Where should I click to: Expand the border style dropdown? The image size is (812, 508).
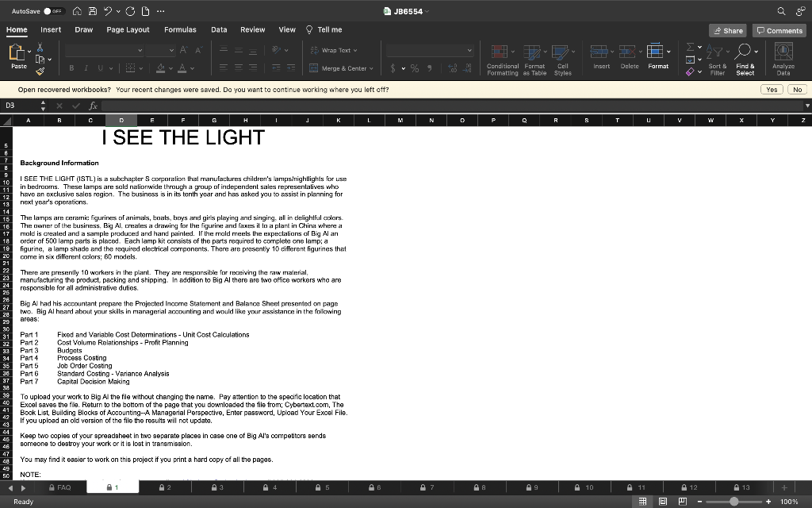(142, 68)
